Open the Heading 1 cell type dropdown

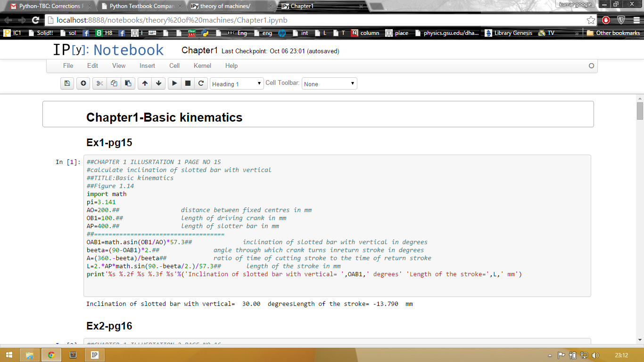click(x=237, y=84)
